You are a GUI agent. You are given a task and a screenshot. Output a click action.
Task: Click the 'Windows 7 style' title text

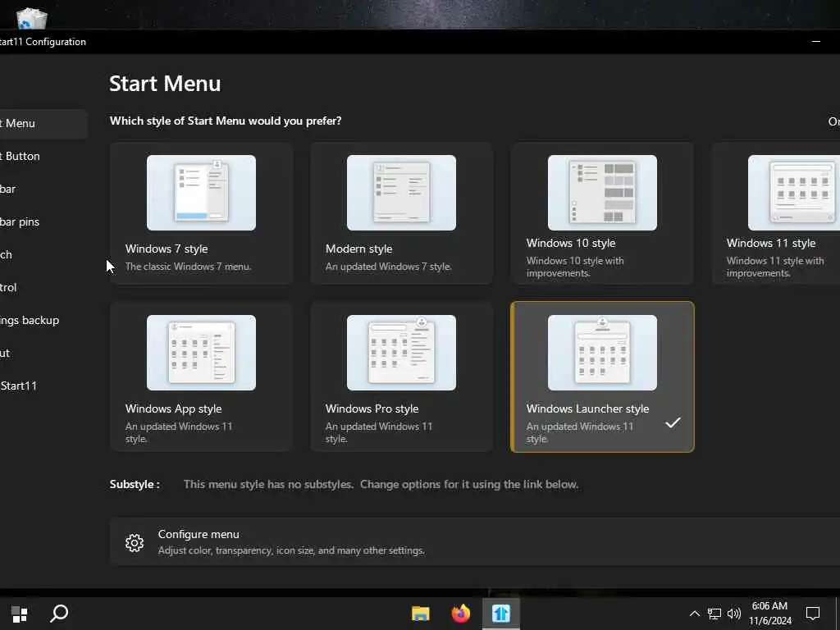[167, 249]
